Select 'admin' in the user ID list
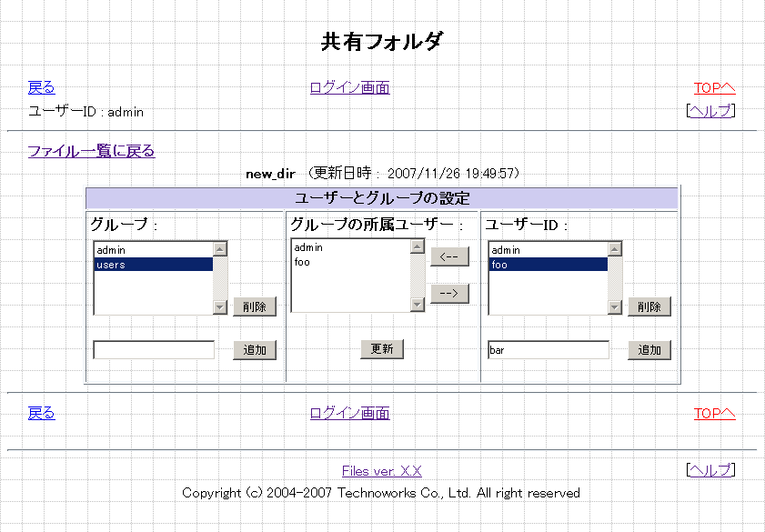The width and height of the screenshot is (765, 532). coord(548,250)
